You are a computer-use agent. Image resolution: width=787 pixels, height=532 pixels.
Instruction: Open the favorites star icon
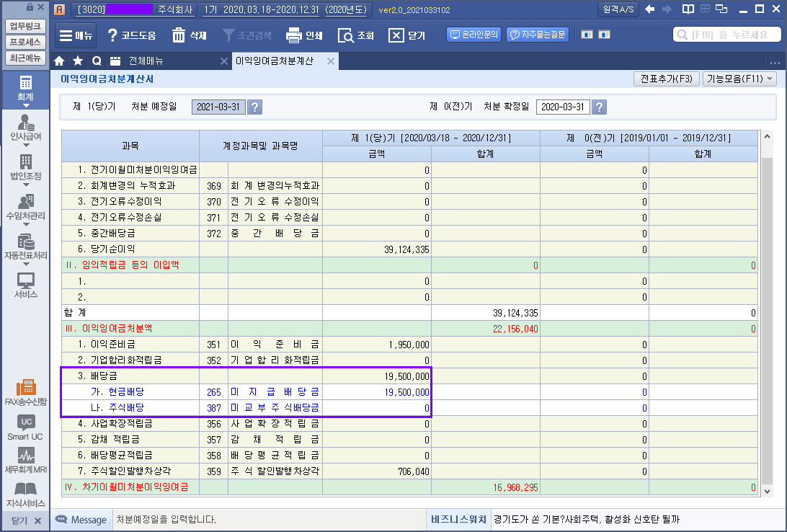77,61
